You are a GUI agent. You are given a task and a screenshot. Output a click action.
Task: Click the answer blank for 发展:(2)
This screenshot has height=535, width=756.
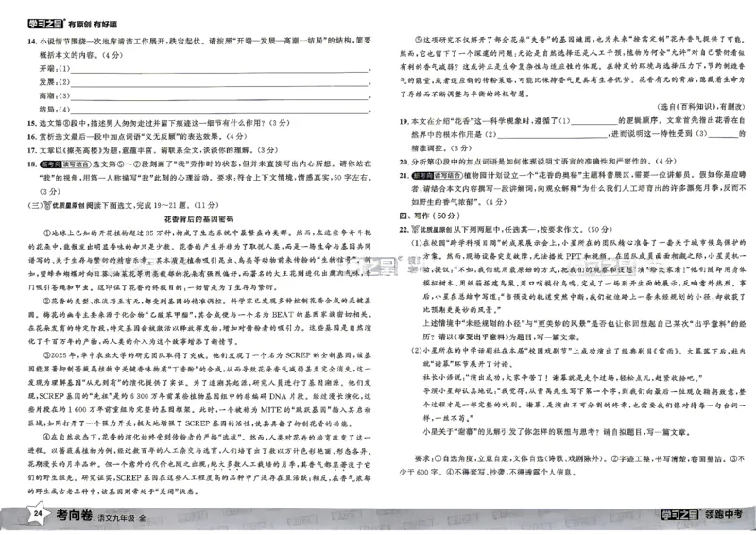219,82
